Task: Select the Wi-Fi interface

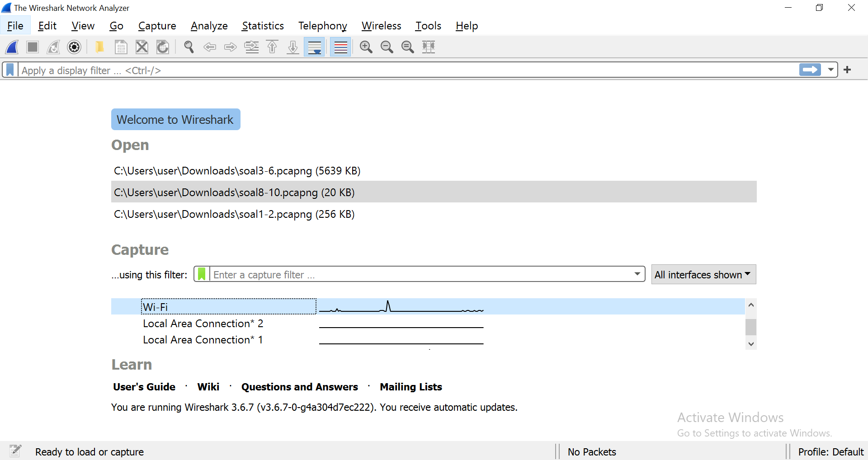Action: 428,307
